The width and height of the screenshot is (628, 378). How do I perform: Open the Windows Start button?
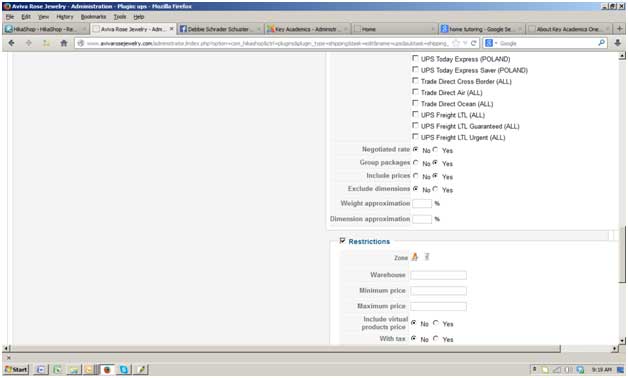click(x=16, y=369)
